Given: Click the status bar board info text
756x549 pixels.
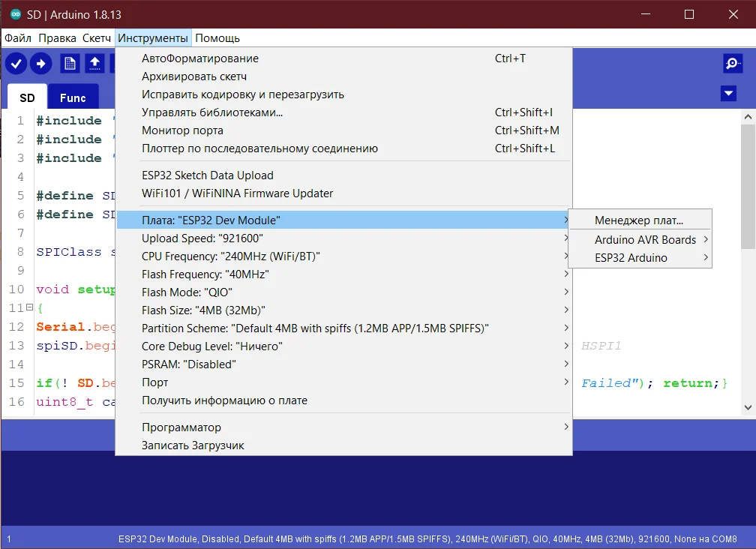Looking at the screenshot, I should [427, 539].
